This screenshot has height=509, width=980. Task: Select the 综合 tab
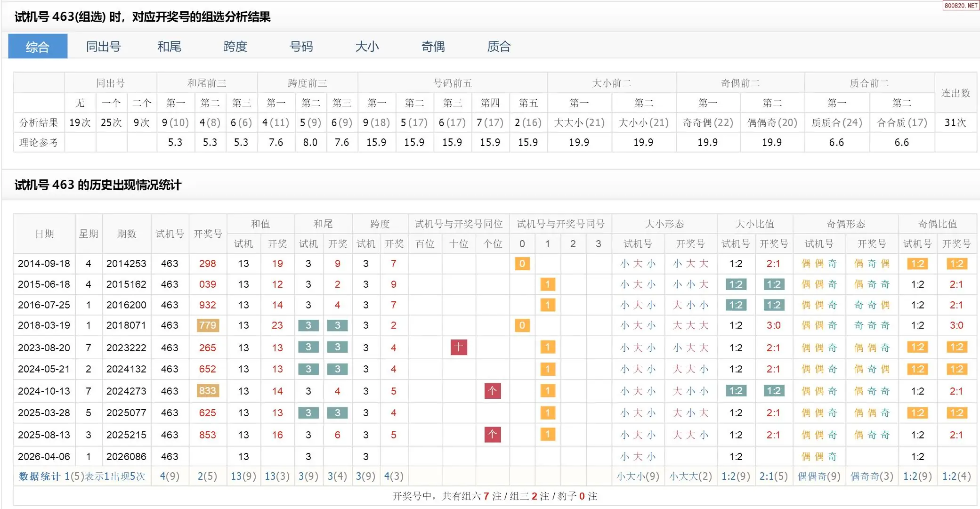[x=38, y=47]
